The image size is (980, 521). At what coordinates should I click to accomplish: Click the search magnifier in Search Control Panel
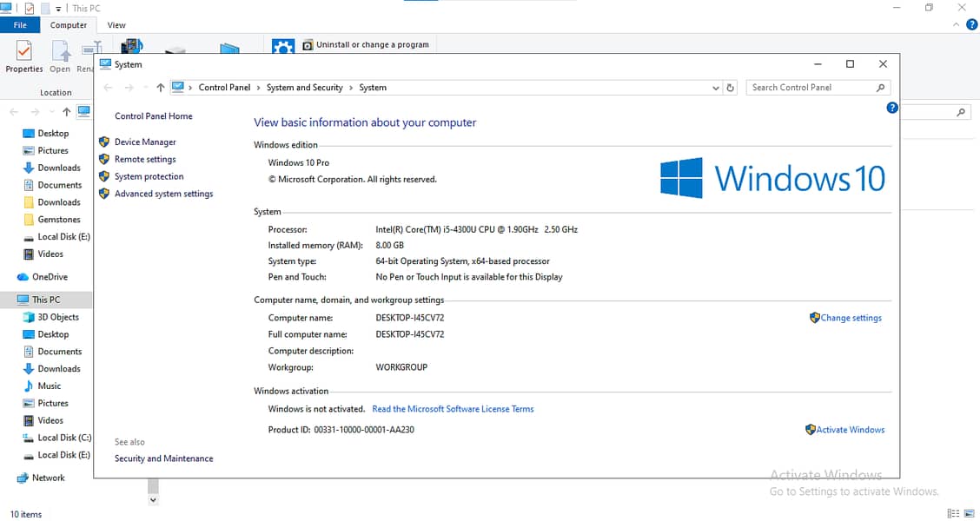[880, 88]
